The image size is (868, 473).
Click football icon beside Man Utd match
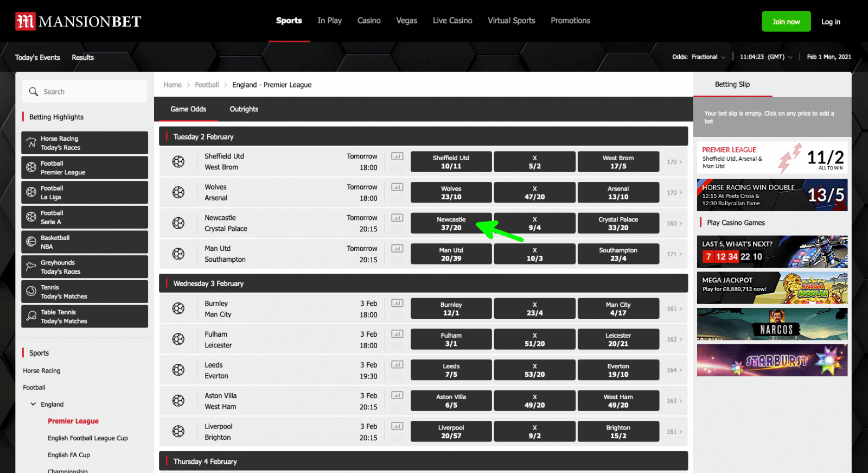tap(178, 254)
